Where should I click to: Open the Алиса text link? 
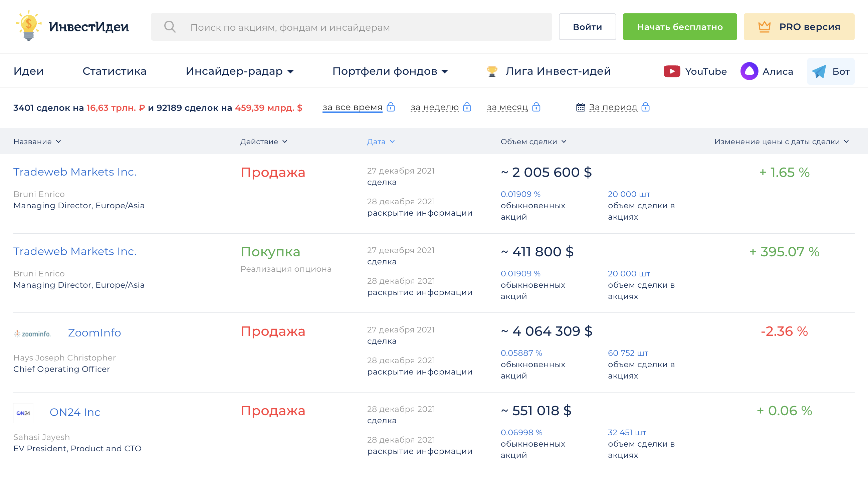click(778, 71)
